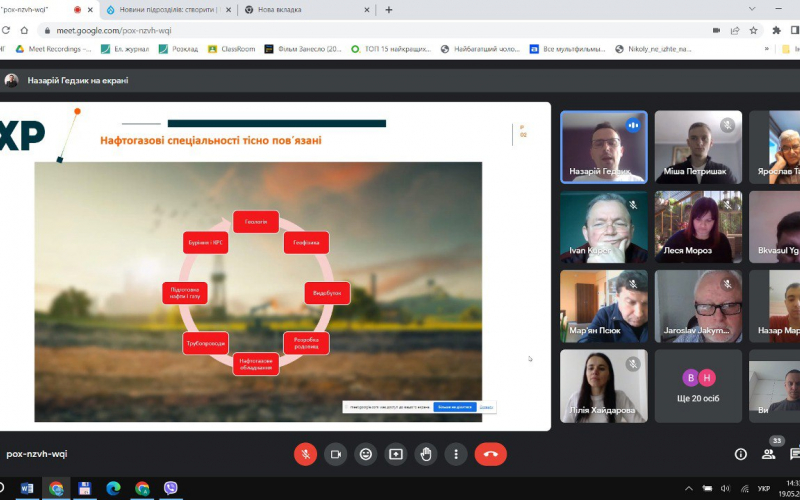This screenshot has height=500, width=800.
Task: Open Ел. журнал bookmark
Action: click(x=125, y=49)
